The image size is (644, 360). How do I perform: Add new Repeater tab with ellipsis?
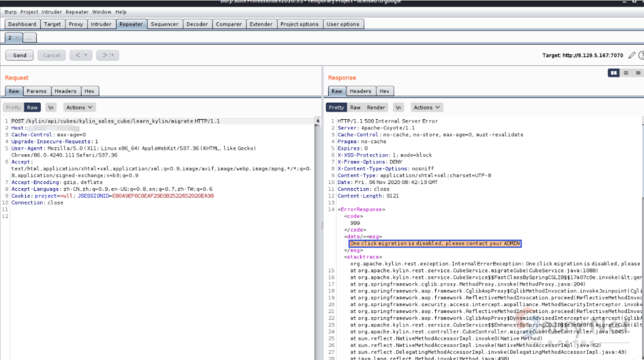click(x=29, y=38)
